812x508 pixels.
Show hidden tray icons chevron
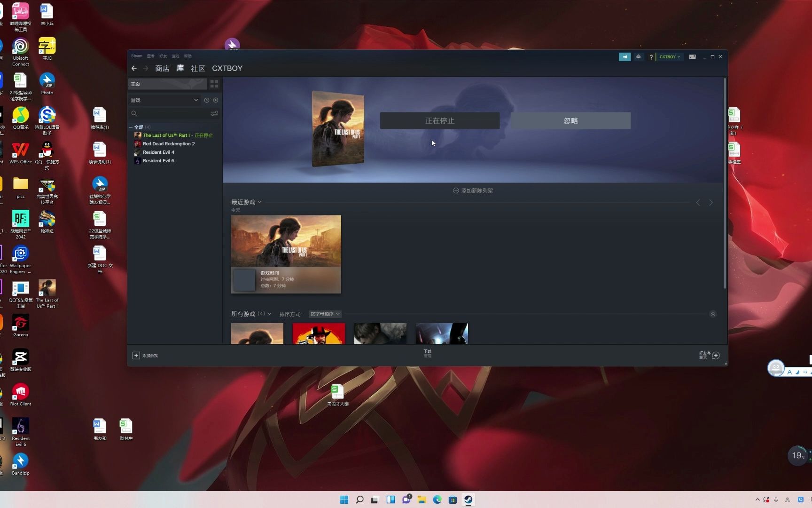(x=757, y=500)
